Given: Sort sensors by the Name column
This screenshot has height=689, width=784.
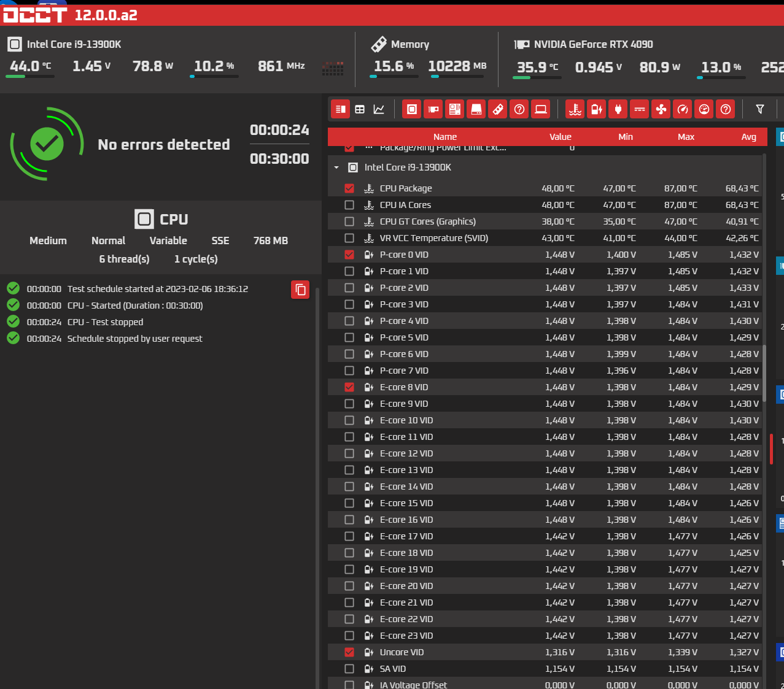Looking at the screenshot, I should pyautogui.click(x=445, y=137).
